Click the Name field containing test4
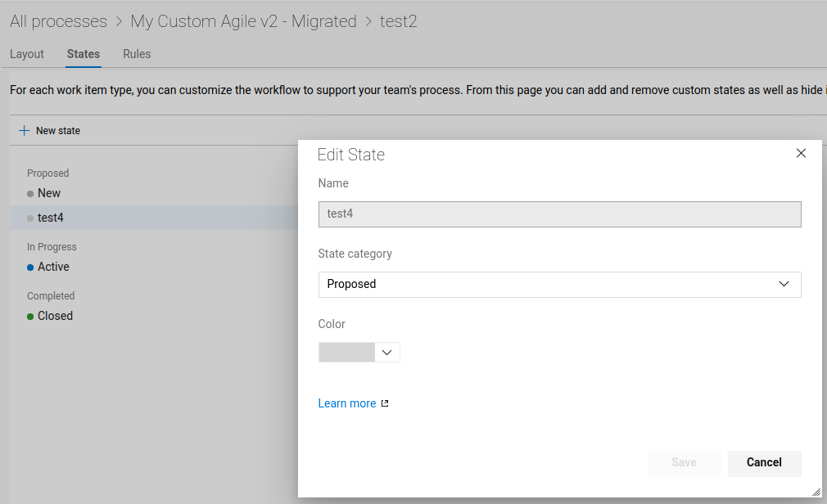 [x=559, y=214]
